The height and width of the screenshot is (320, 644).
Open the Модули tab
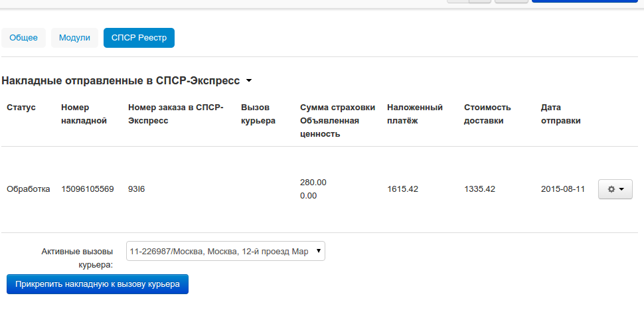[74, 38]
